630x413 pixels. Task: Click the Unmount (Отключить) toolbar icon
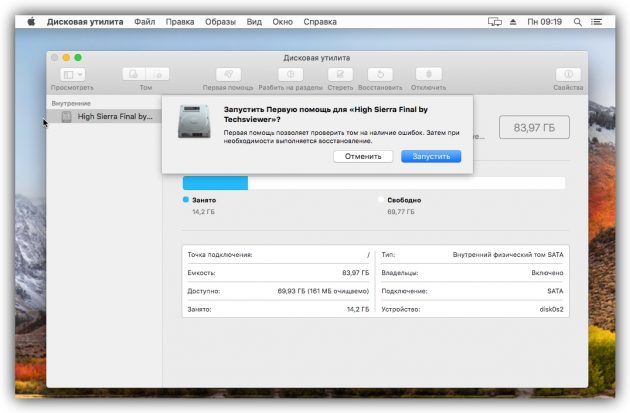[428, 74]
